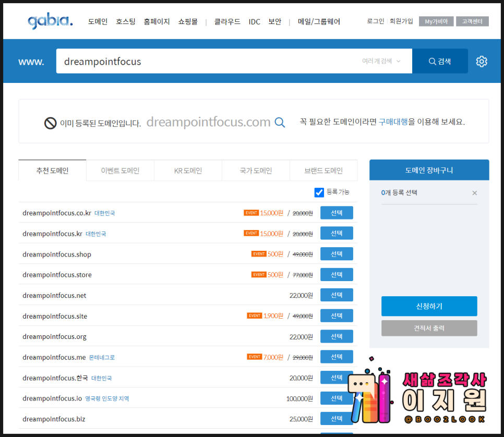Toggle the 등록 가능 checkbox
504x437 pixels.
(319, 192)
